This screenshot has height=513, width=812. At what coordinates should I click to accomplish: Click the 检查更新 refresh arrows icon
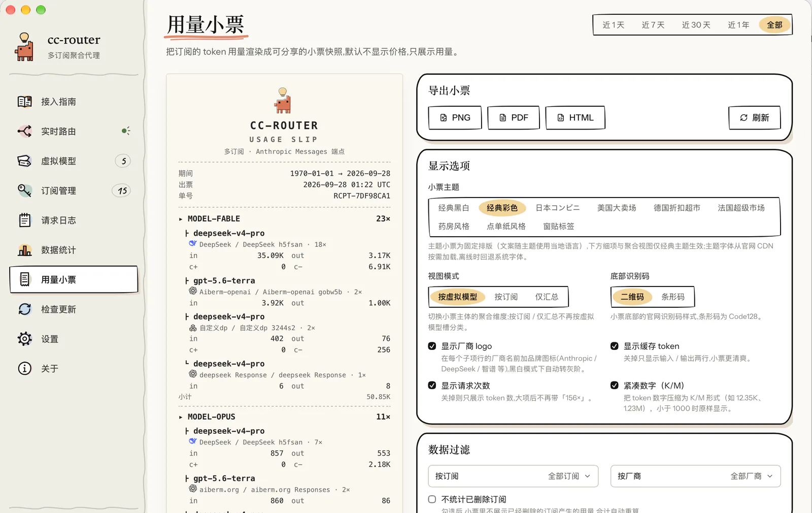pos(24,309)
